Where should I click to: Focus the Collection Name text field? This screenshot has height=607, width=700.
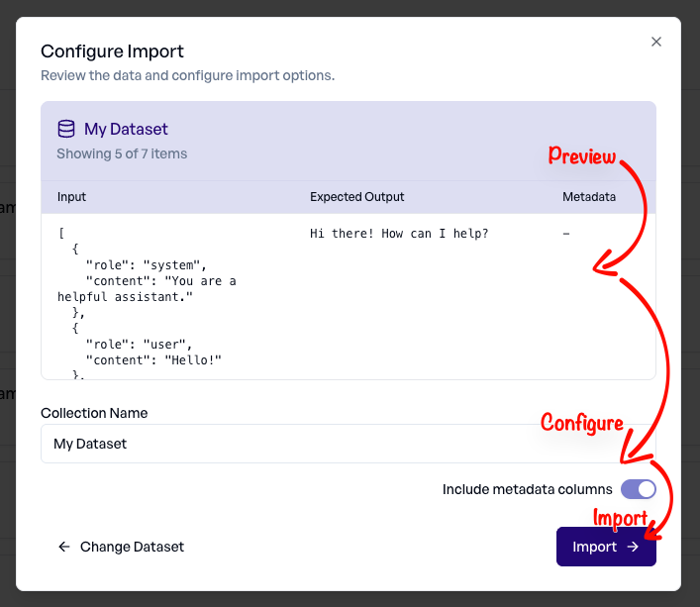coord(297,444)
